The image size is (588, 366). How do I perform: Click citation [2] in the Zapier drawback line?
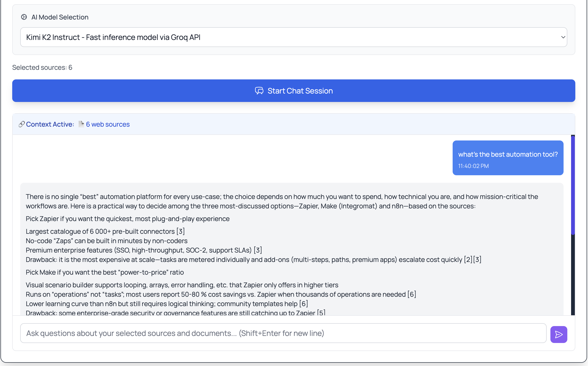click(x=468, y=260)
